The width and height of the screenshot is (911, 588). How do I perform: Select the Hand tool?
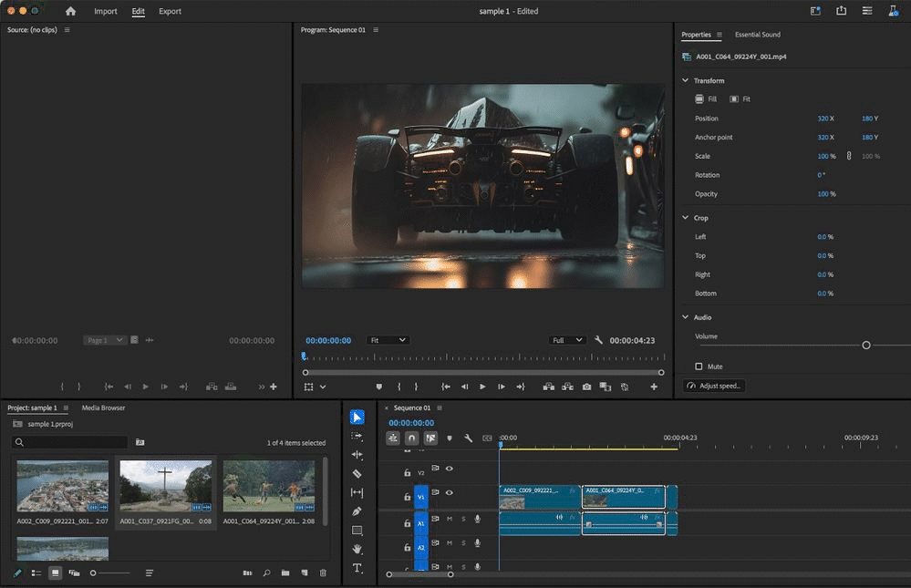click(357, 549)
